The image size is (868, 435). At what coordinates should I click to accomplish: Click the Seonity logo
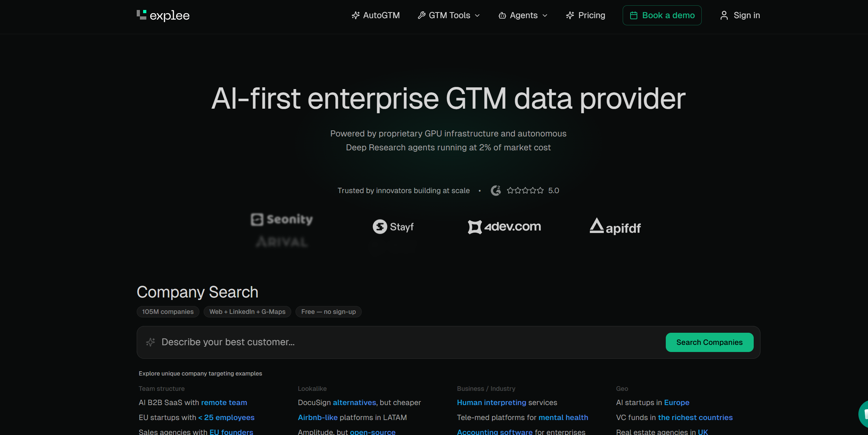[282, 219]
